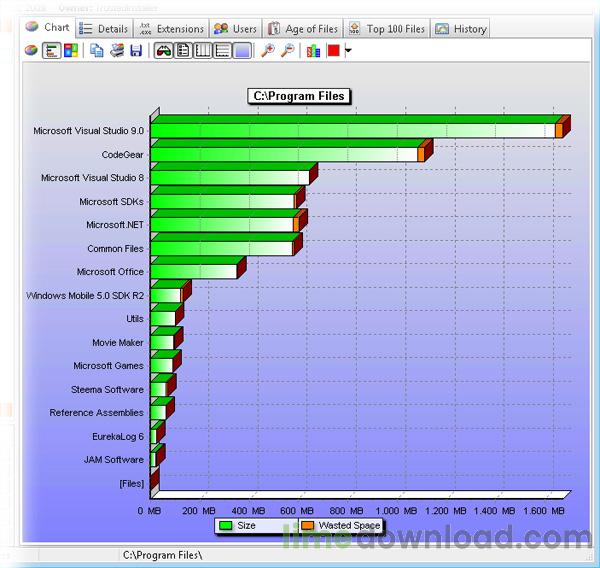Viewport: 600px width, 568px height.
Task: Zoom out of the chart
Action: point(287,50)
